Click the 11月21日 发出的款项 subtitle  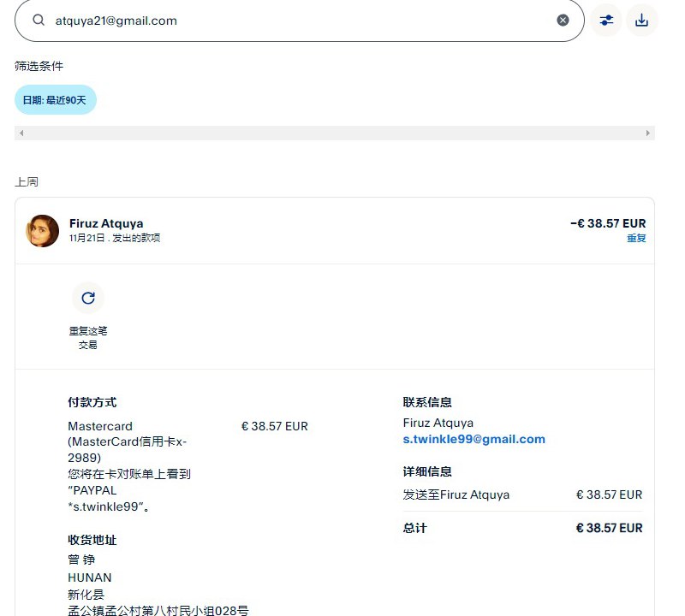coord(115,238)
